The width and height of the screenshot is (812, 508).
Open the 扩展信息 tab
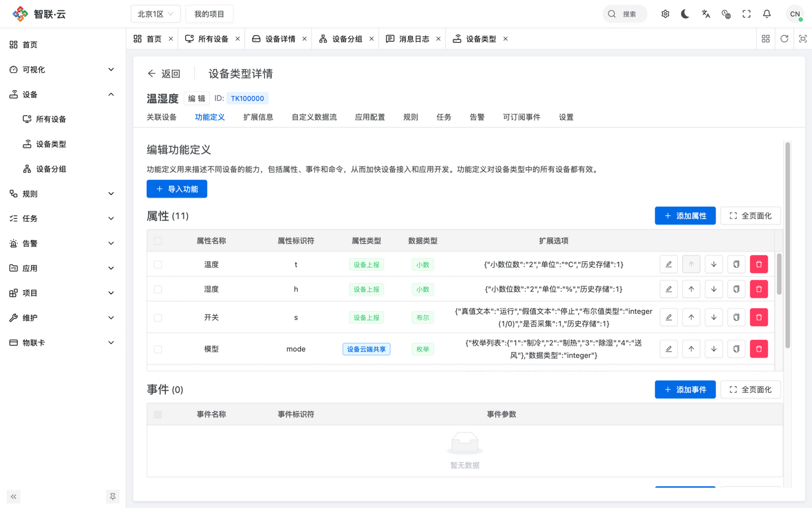pyautogui.click(x=258, y=117)
